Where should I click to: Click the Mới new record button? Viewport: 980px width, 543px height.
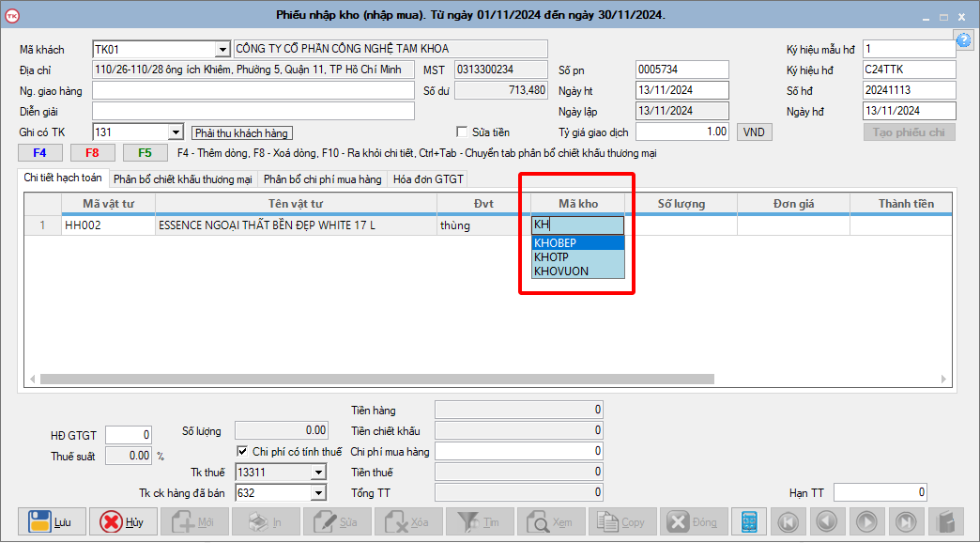pos(194,521)
